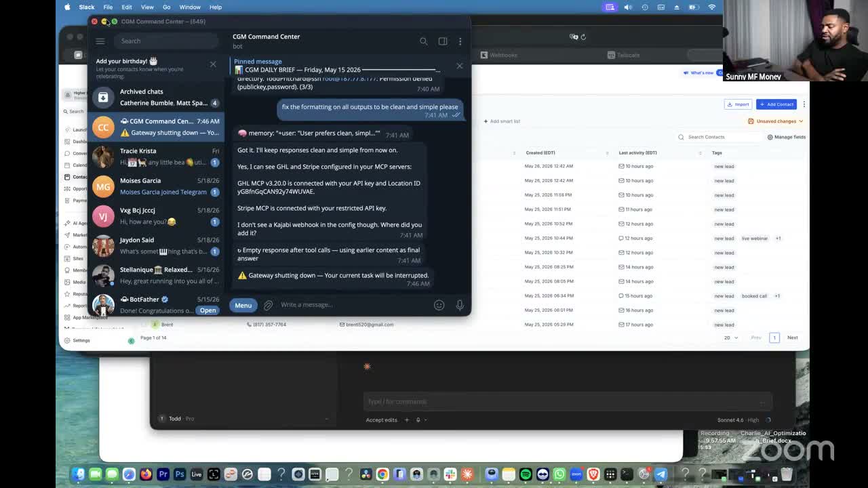Click the Open button on BotFather
Screen dimensions: 868x488
tap(208, 310)
